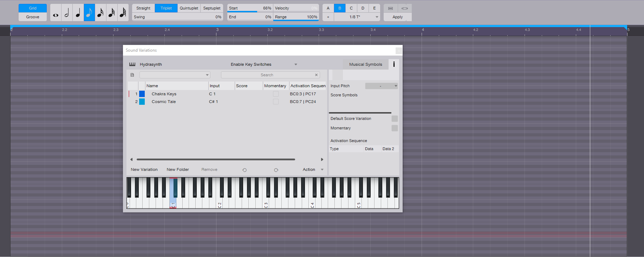Select the 32nd note quantize value
This screenshot has height=257, width=644.
(x=112, y=13)
